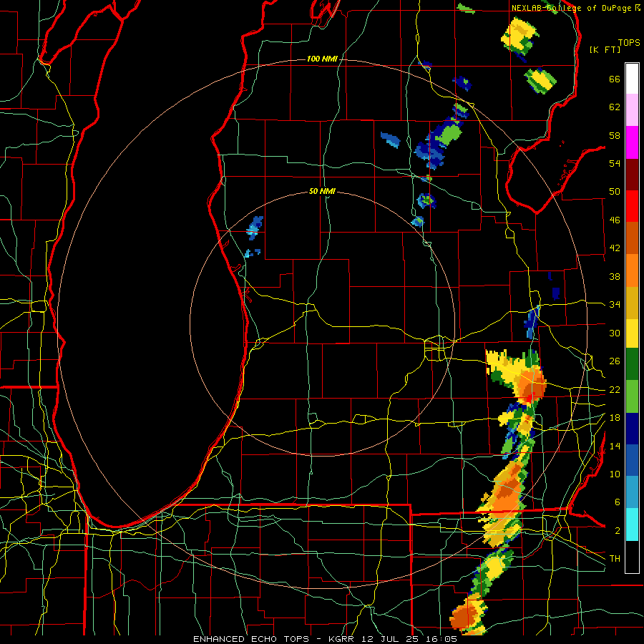Viewport: 644px width, 644px height.
Task: Click the black TH legend swatch
Action: 632,557
